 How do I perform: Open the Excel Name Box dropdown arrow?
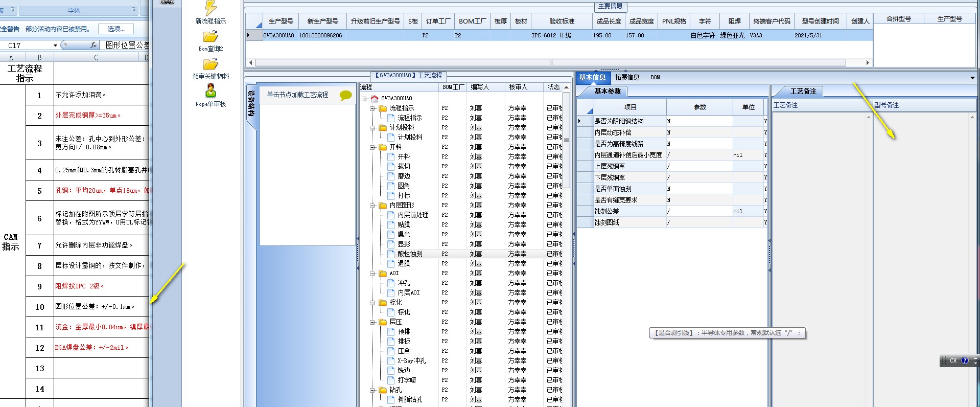tap(55, 46)
